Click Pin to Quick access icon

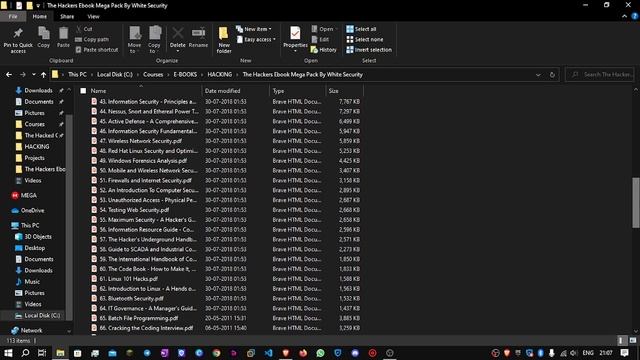18,40
